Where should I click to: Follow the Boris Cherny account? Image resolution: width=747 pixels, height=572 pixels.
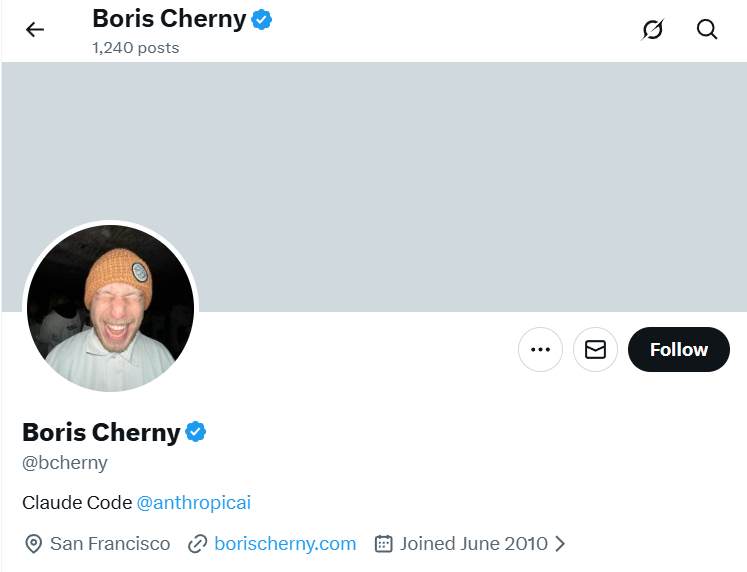point(678,350)
